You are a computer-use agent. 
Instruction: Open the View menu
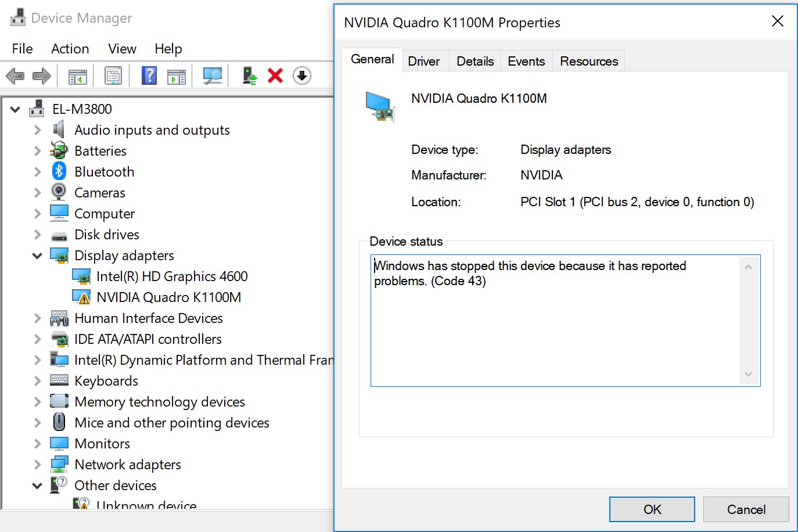click(x=122, y=49)
